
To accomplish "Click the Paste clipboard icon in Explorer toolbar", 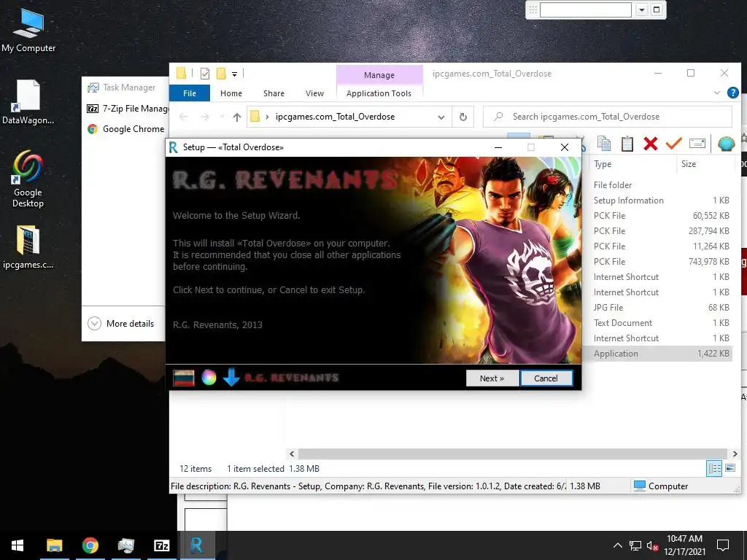I will pos(627,144).
